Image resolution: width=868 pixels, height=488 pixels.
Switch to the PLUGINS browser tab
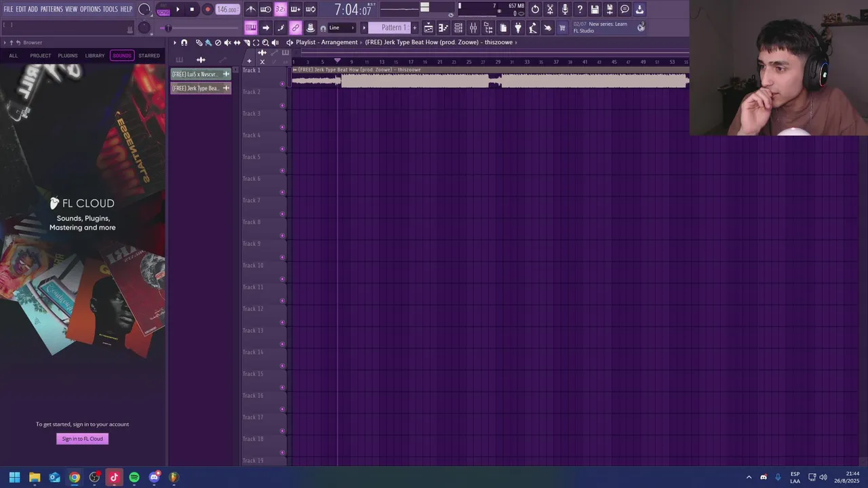68,56
